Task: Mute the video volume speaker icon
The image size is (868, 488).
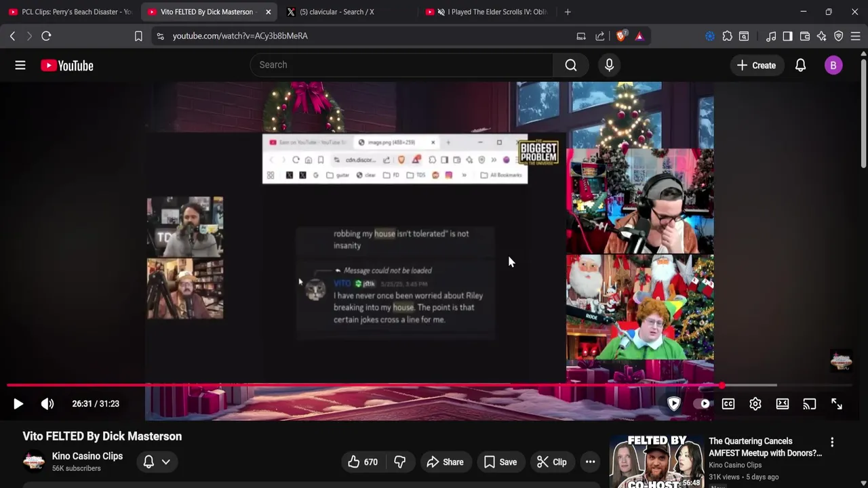Action: click(47, 404)
